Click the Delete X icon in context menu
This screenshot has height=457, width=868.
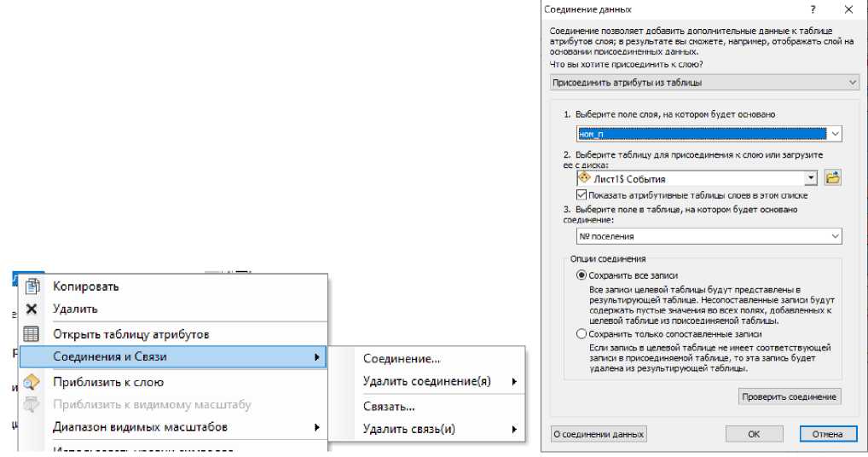(x=32, y=309)
